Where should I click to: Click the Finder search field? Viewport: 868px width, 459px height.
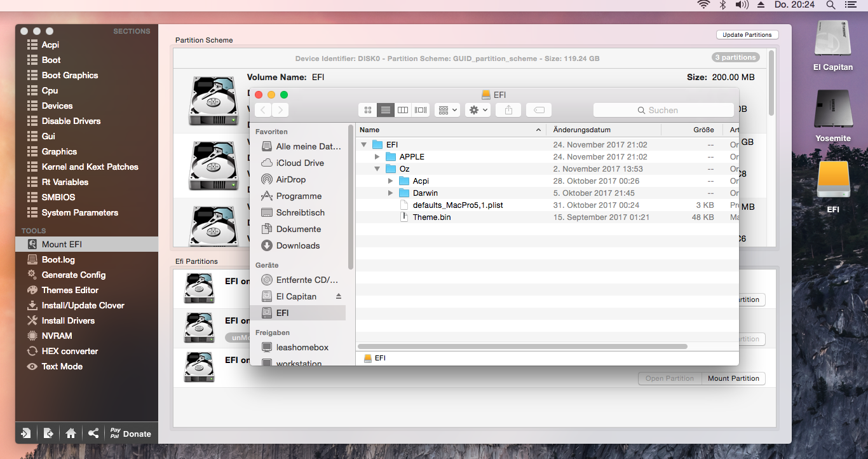click(x=663, y=110)
